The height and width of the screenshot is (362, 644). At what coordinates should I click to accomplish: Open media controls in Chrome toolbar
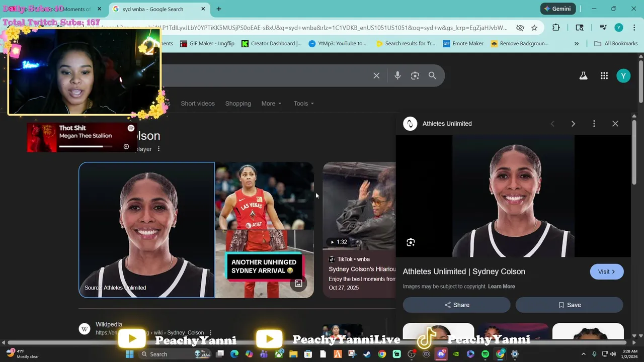(x=603, y=28)
